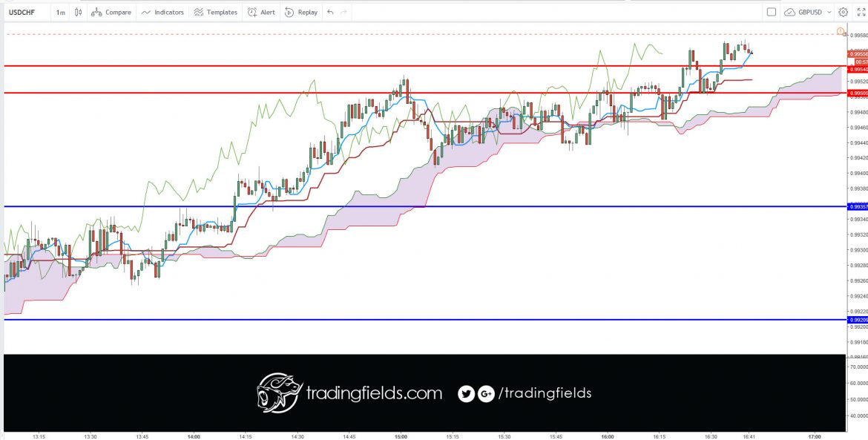Toggle the empty layout checkbox near GBPUSD
Screen dimensions: 868x440
772,12
